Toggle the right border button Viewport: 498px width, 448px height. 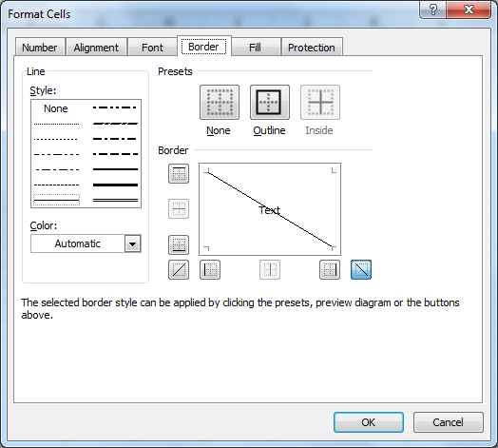point(330,269)
